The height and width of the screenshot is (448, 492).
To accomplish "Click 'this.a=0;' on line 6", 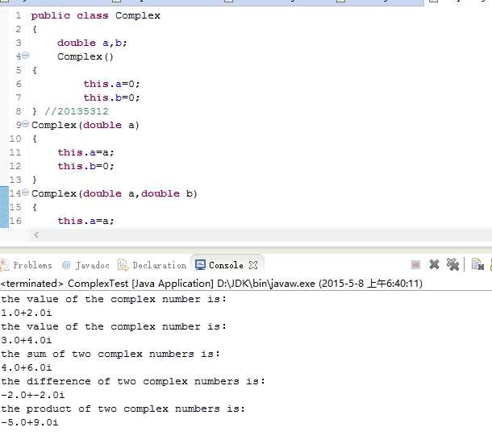I will click(x=111, y=84).
